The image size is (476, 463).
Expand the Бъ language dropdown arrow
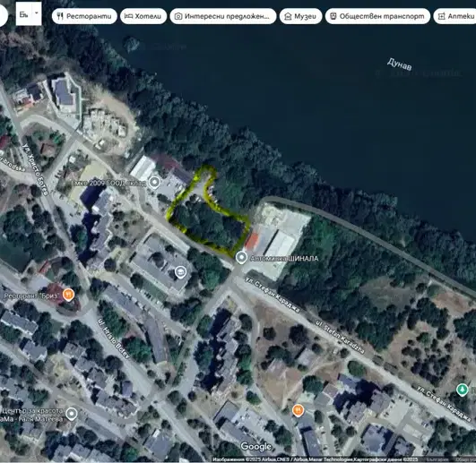click(37, 13)
